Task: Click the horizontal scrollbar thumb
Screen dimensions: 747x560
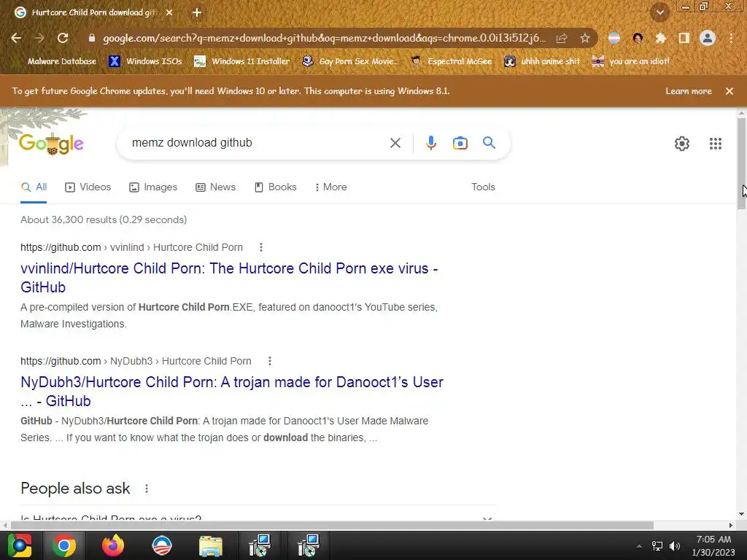Action: 332,525
